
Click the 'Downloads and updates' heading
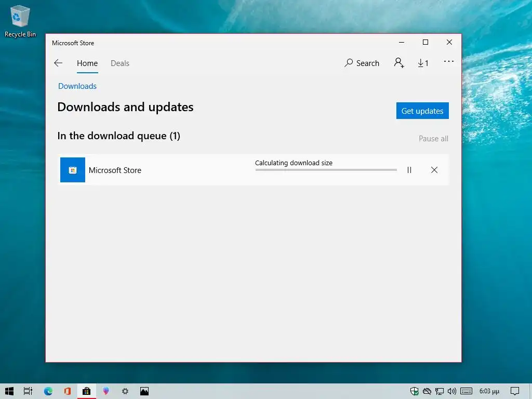coord(126,107)
